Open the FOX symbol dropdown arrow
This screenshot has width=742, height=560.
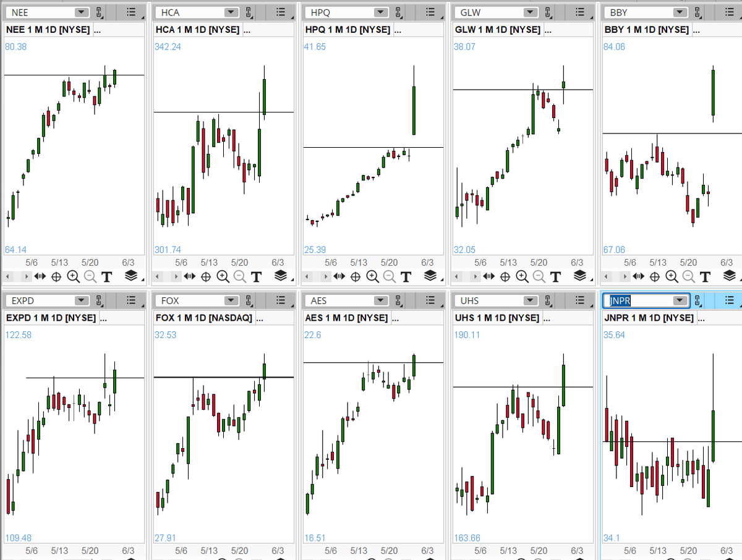click(231, 301)
